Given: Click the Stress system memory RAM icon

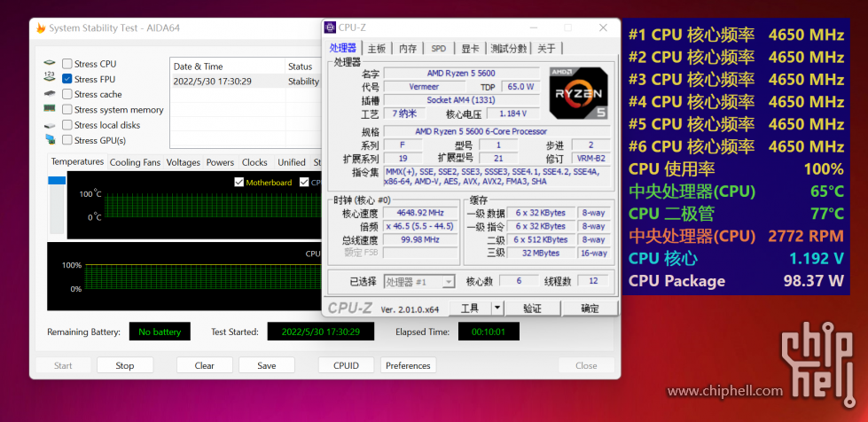Looking at the screenshot, I should [x=50, y=109].
